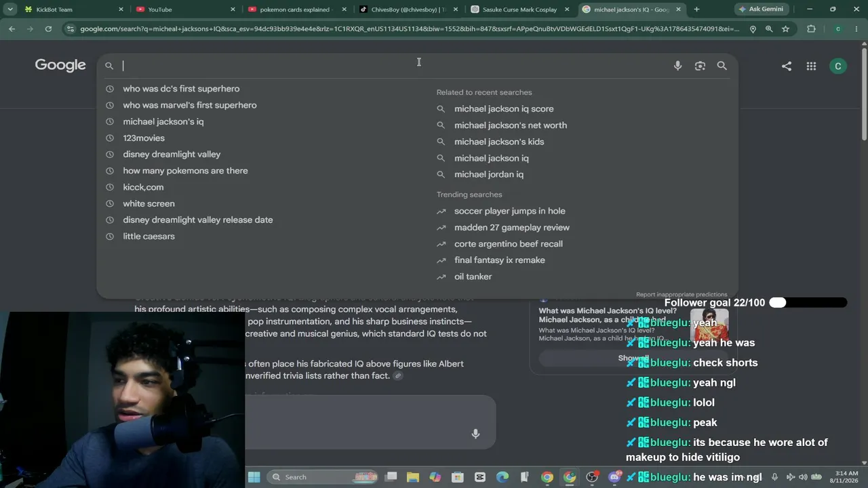Submit search with the magnifier button
The height and width of the screenshot is (488, 868).
(x=722, y=66)
